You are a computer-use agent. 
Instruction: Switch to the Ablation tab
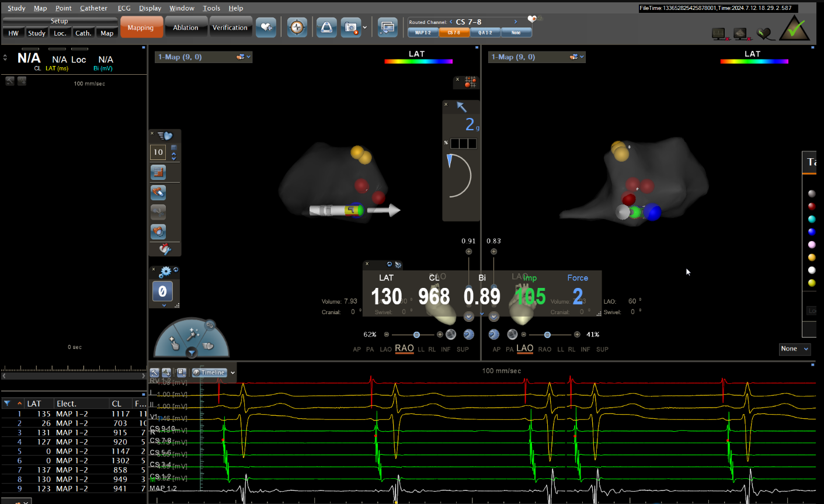[x=186, y=27]
